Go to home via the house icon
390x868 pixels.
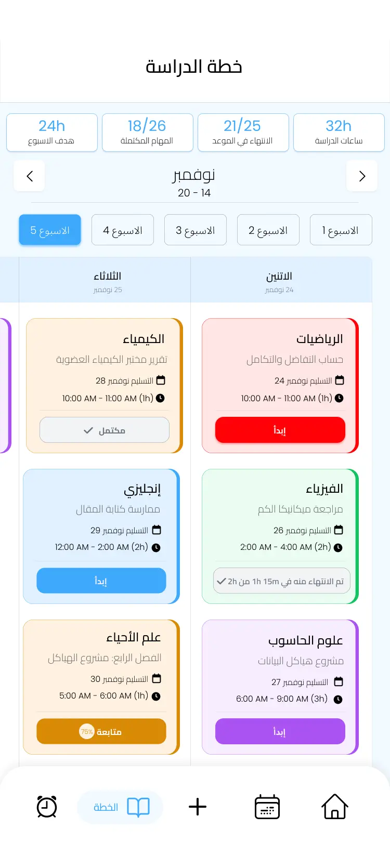point(335,807)
